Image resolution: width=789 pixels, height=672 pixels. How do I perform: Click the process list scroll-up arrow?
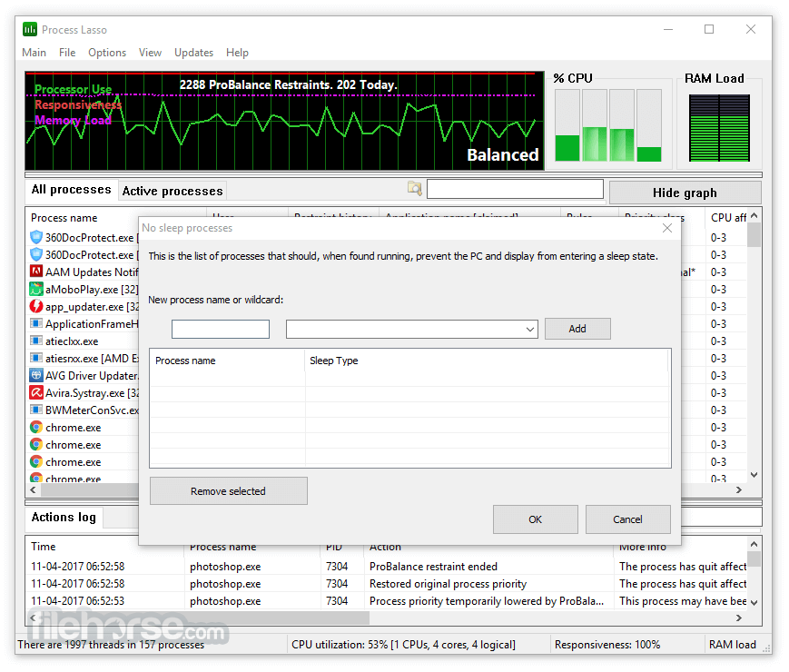point(754,215)
